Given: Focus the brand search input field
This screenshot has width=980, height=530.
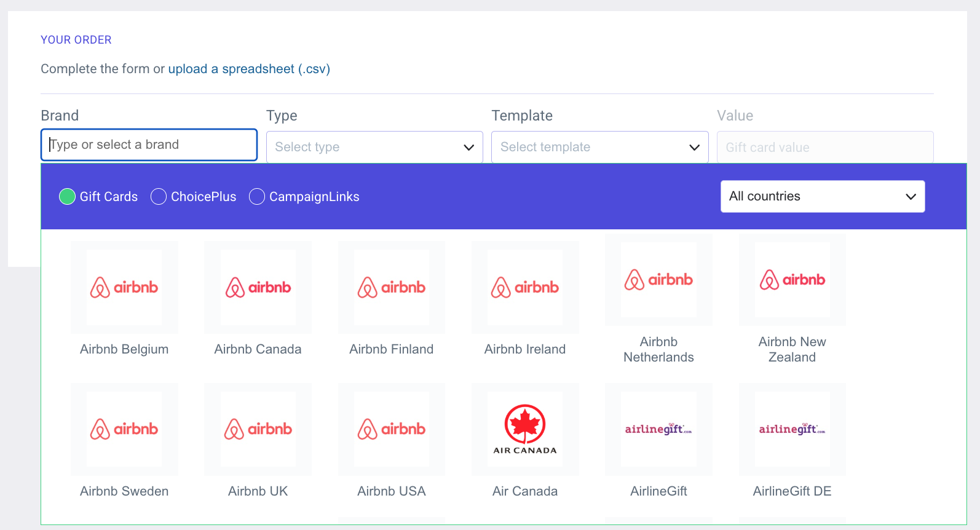Looking at the screenshot, I should click(x=149, y=145).
